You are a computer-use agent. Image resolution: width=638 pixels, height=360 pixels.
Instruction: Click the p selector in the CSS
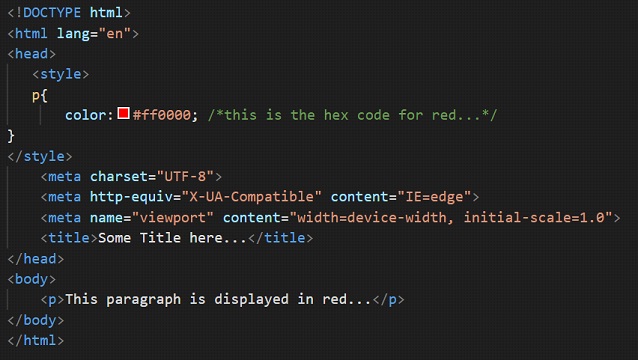[36, 96]
